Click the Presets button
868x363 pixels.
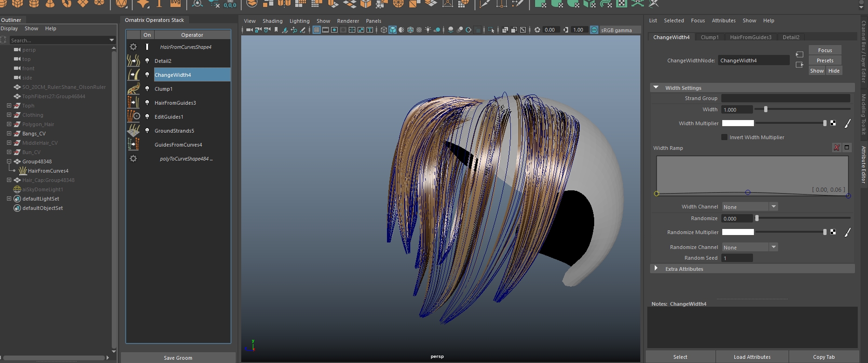825,60
